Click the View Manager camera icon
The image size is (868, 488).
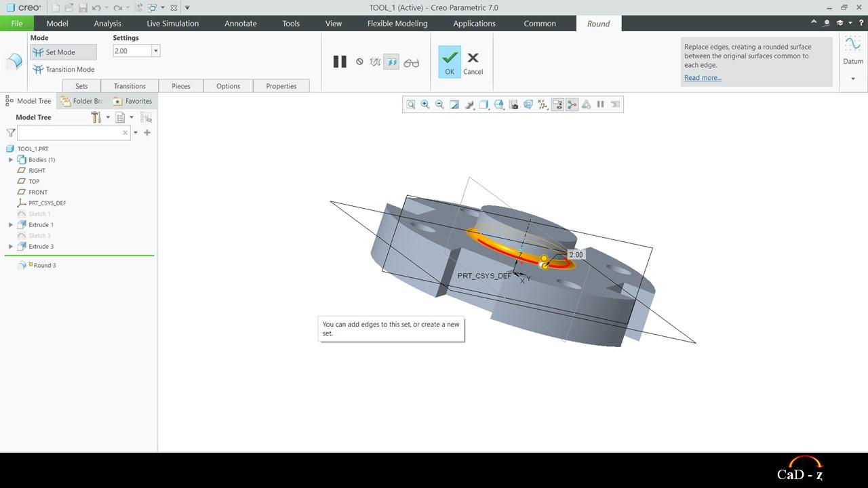(x=513, y=104)
